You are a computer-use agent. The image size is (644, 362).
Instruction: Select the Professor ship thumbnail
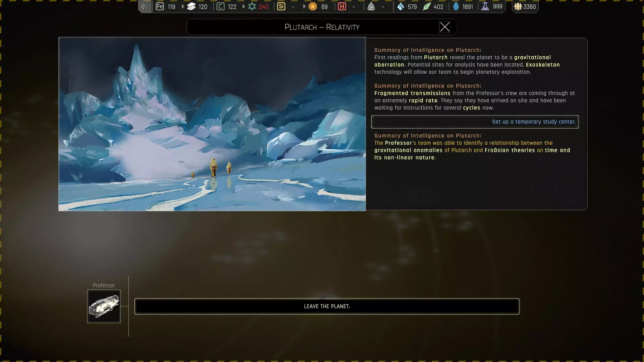tap(104, 306)
